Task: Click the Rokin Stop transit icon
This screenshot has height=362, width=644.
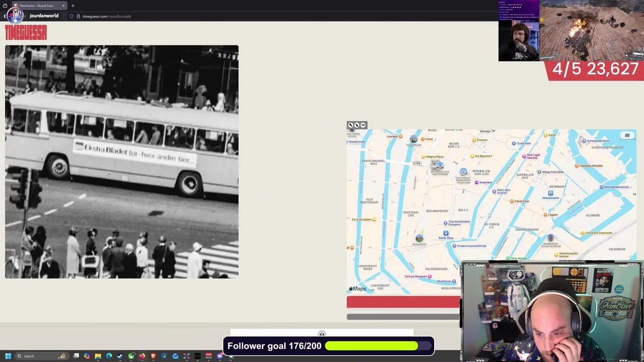Action: (x=446, y=233)
